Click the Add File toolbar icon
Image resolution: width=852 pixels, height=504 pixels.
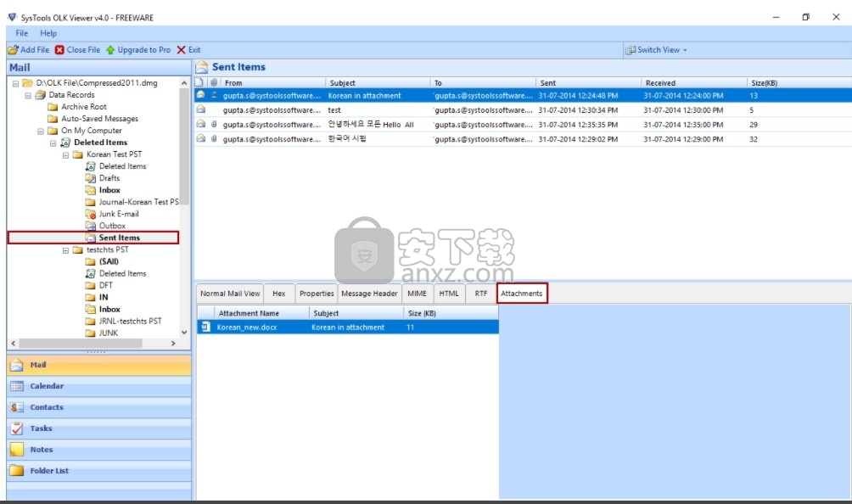point(13,50)
